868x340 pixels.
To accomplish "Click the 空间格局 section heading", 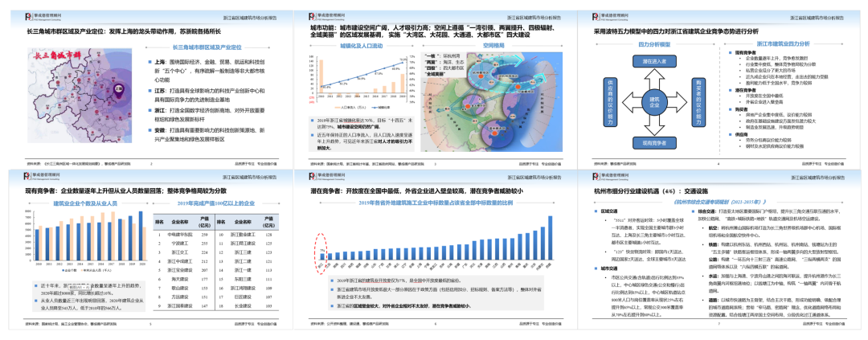I will tap(495, 45).
